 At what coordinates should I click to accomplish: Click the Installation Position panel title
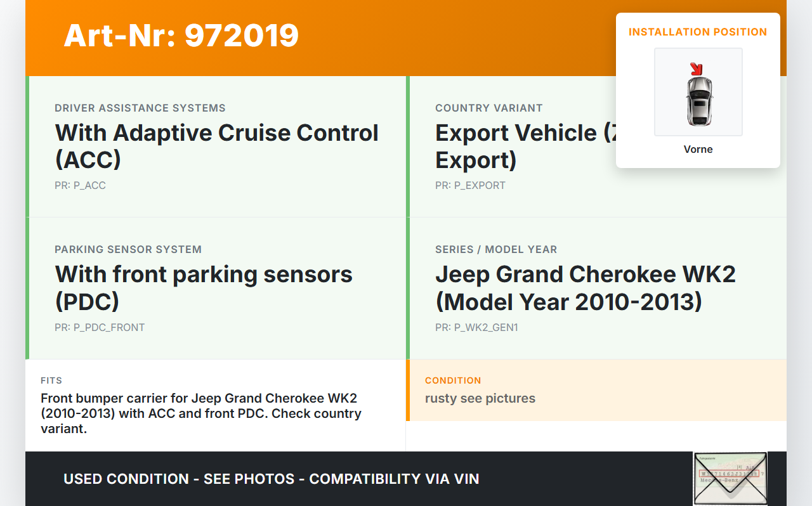click(698, 32)
